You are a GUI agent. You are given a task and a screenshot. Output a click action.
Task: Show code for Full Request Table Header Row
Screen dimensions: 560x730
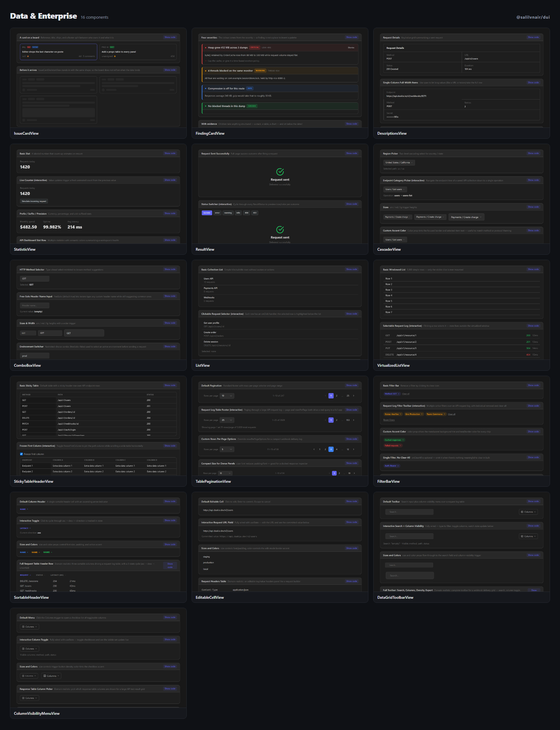(170, 565)
